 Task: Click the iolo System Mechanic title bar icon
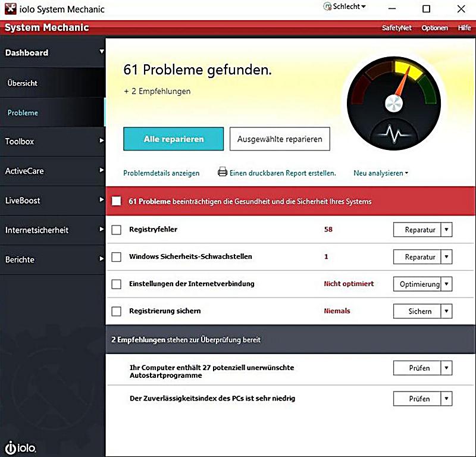point(10,9)
